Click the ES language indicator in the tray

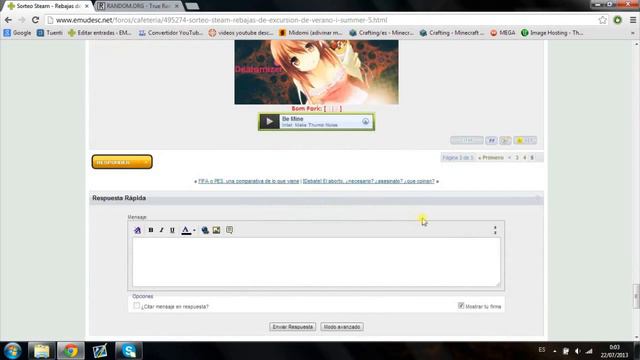pos(542,350)
